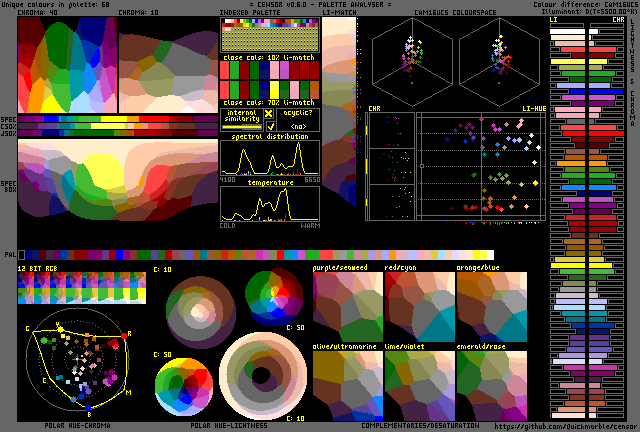Click the 'spectral distribution' label

(270, 136)
